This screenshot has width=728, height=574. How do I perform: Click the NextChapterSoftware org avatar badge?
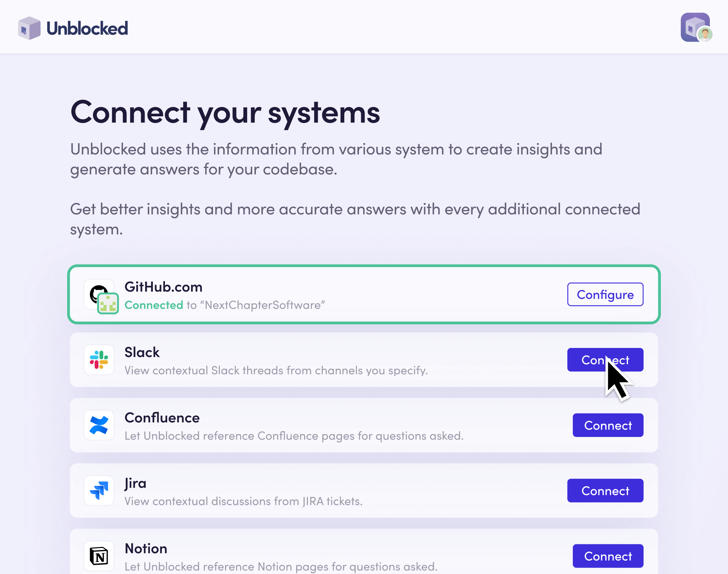(x=108, y=303)
